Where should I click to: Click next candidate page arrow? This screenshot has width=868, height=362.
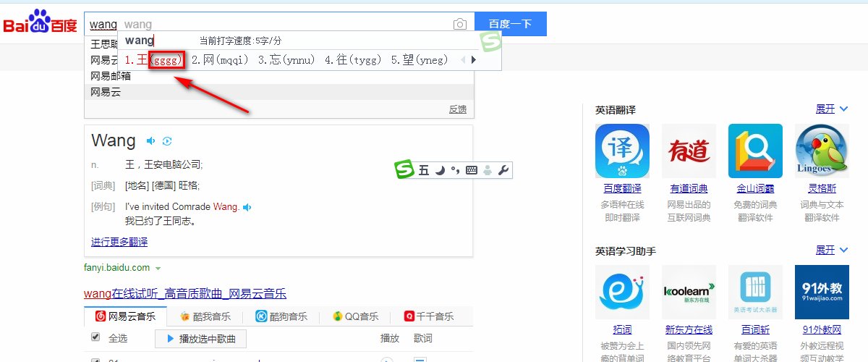click(x=474, y=60)
